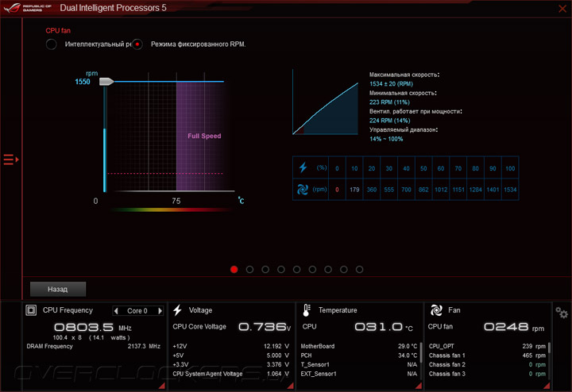Click the 179 rpm table cell
572x392 pixels.
click(354, 190)
